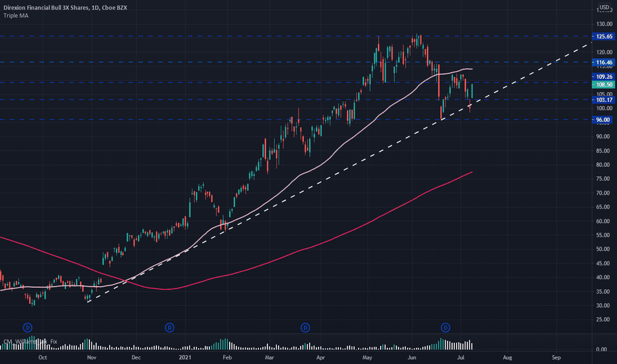Click the May label on time axis
The height and width of the screenshot is (364, 617).
[367, 357]
